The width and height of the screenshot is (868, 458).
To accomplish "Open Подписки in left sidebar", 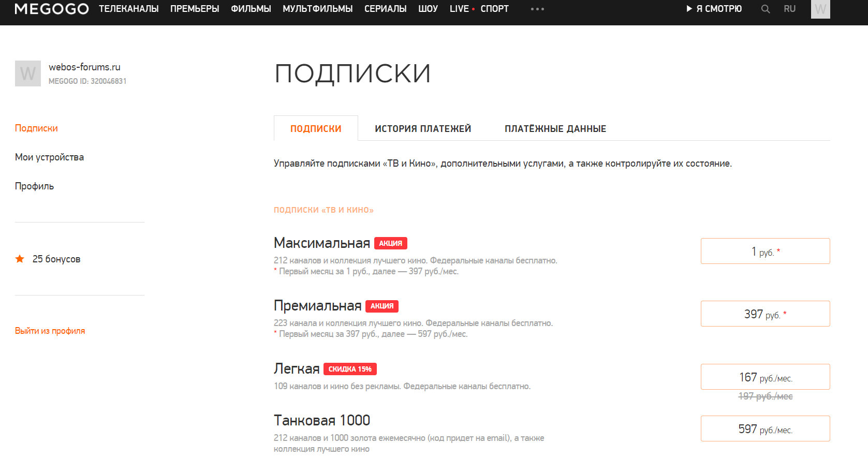I will point(36,128).
